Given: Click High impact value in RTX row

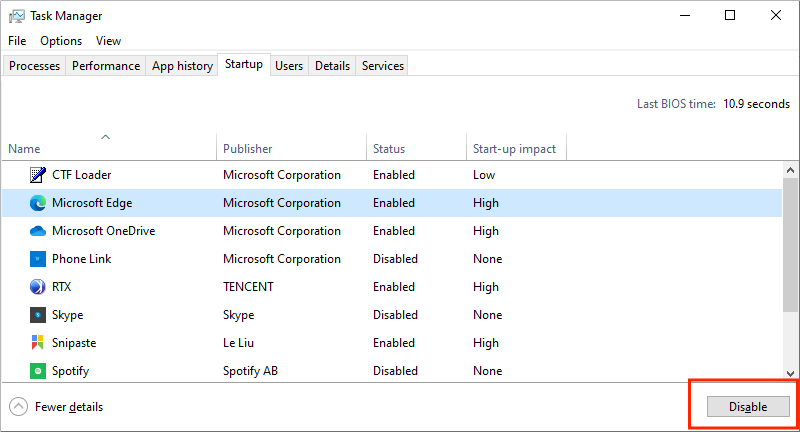Looking at the screenshot, I should tap(486, 287).
